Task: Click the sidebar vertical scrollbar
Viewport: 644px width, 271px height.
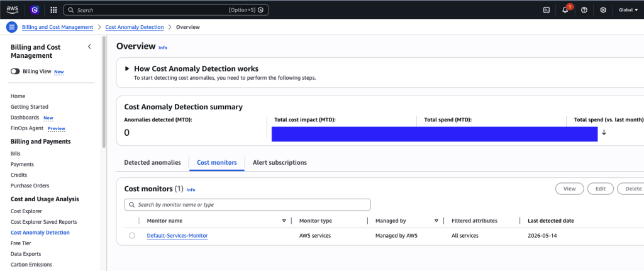Action: click(104, 92)
